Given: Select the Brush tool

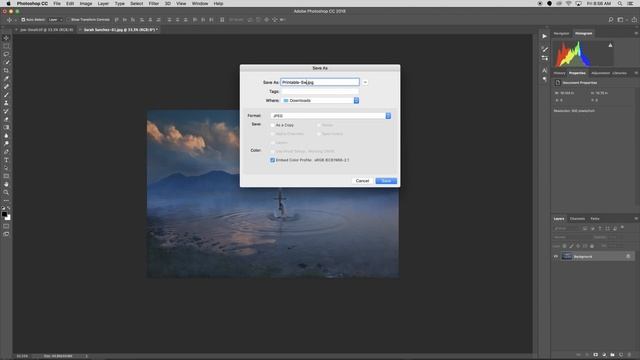Looking at the screenshot, I should (x=6, y=95).
